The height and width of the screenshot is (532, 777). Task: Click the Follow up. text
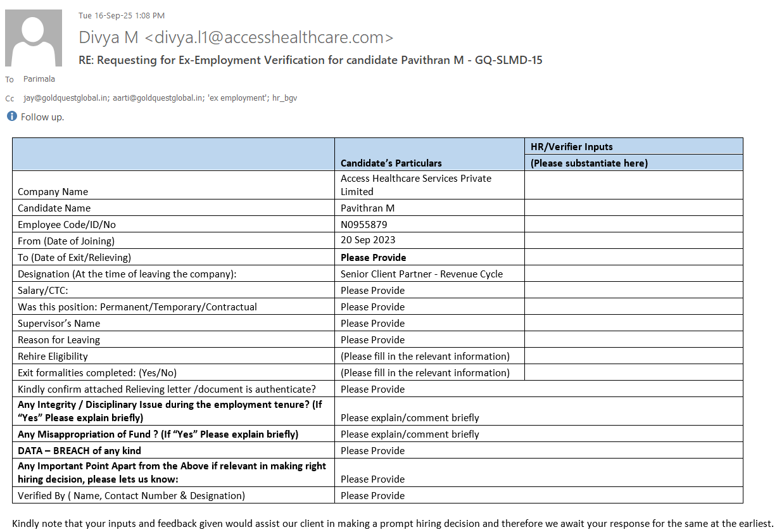pos(42,117)
